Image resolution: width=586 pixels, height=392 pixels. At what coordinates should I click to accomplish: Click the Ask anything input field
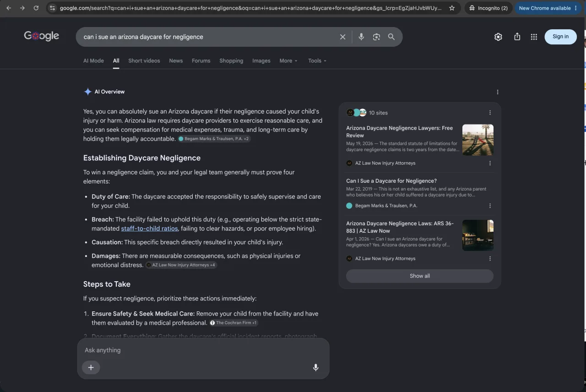click(x=203, y=350)
